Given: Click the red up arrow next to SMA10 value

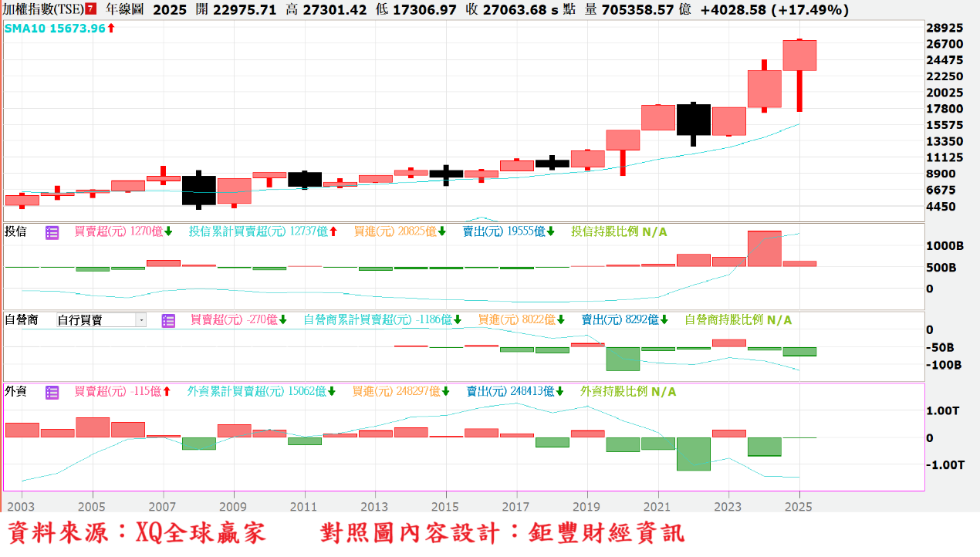Looking at the screenshot, I should coord(111,29).
